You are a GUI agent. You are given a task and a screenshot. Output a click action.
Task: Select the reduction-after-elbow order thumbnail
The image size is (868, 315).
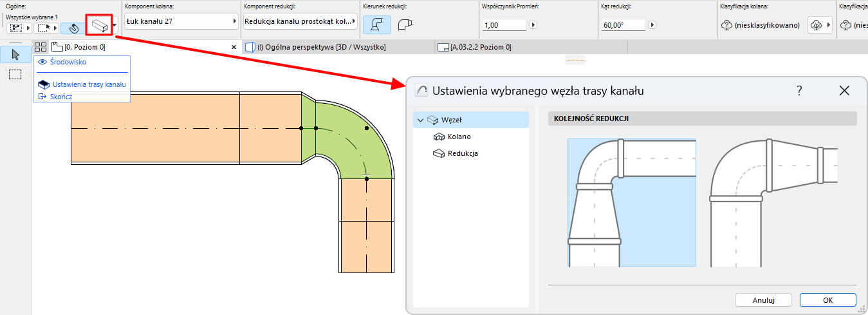click(774, 202)
